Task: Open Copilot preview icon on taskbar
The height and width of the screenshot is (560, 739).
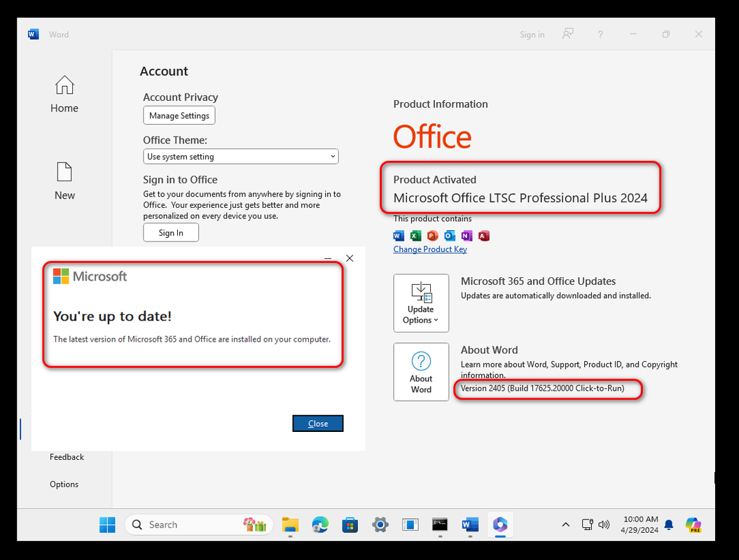Action: (693, 525)
